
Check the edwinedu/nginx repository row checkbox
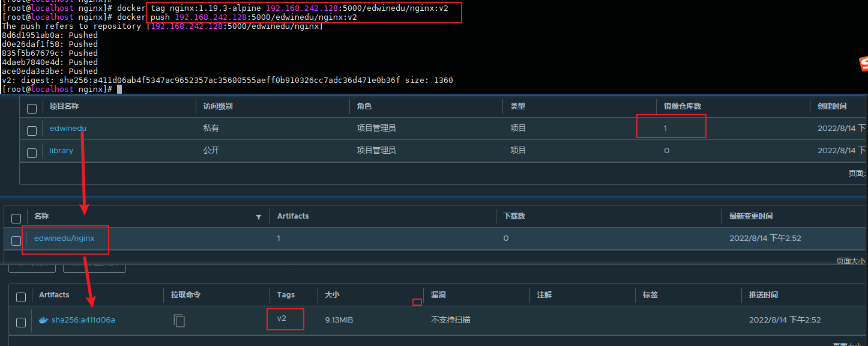16,241
